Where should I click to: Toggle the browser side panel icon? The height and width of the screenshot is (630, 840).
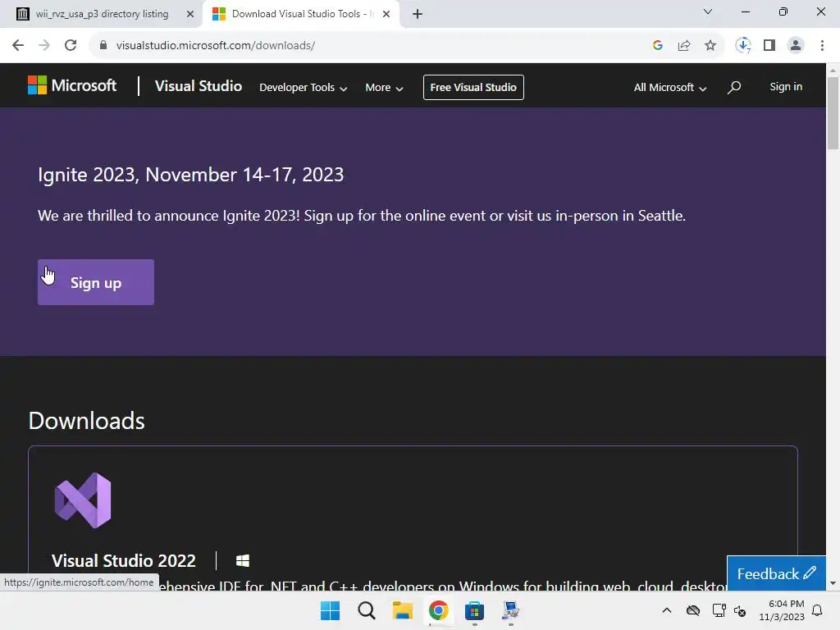769,46
